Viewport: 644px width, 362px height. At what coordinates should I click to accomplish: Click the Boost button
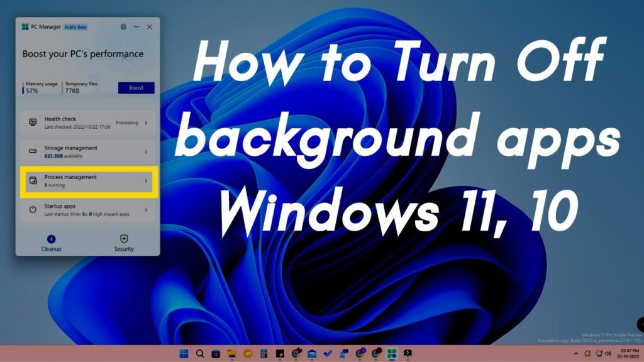(136, 88)
